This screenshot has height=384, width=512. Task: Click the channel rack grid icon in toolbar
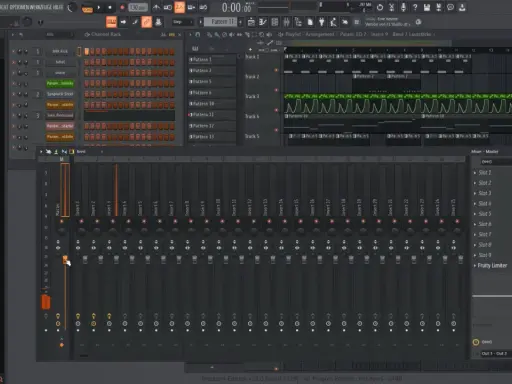pos(274,22)
